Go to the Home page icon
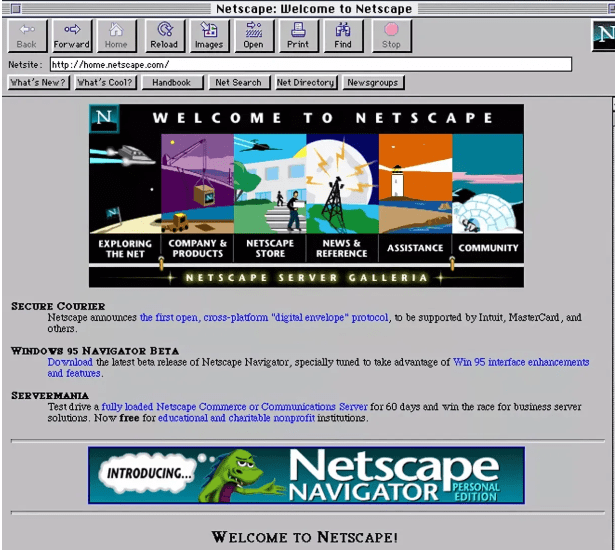Screen dimensions: 615x550 click(x=116, y=35)
